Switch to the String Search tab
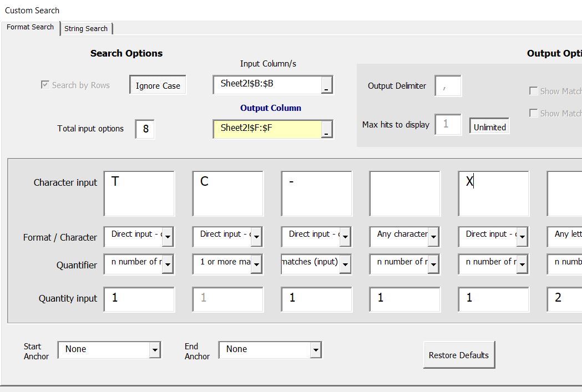The height and width of the screenshot is (392, 582). click(x=86, y=28)
